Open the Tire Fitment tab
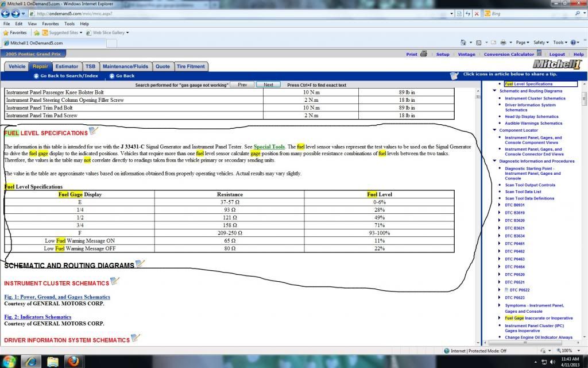This screenshot has width=588, height=368. [x=191, y=67]
